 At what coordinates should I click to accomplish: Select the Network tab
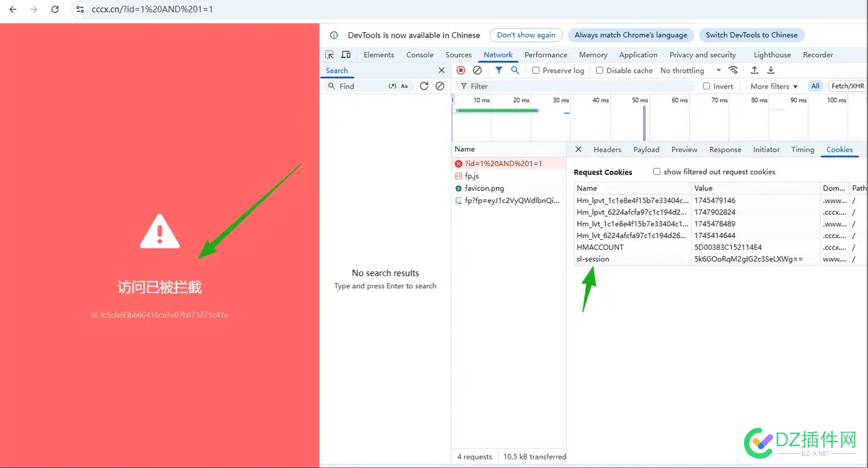coord(498,55)
